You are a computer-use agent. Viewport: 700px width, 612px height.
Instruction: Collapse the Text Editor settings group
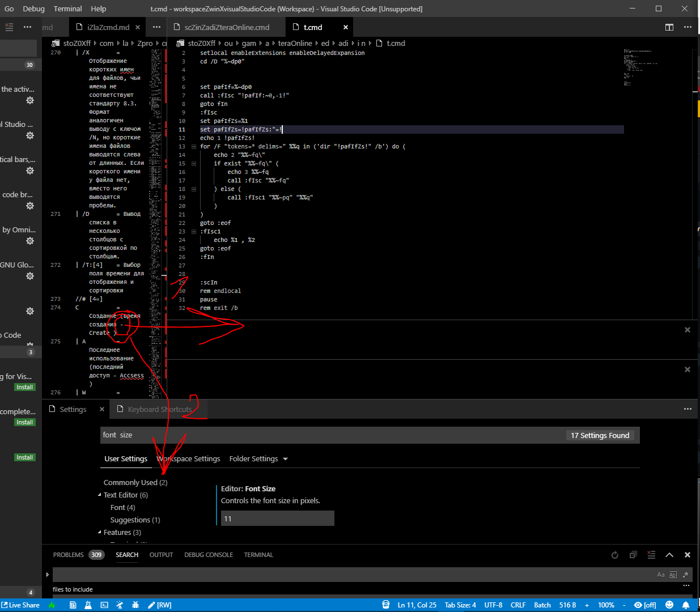[x=99, y=495]
